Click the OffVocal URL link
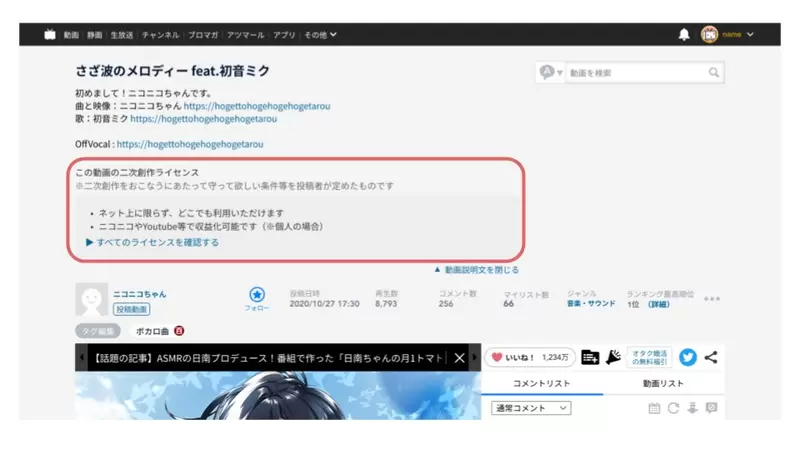 (190, 144)
